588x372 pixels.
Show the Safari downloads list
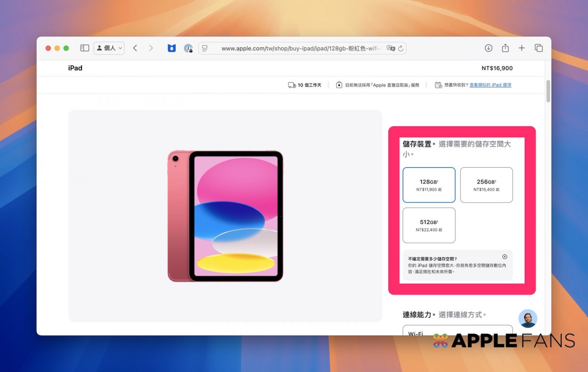[488, 48]
